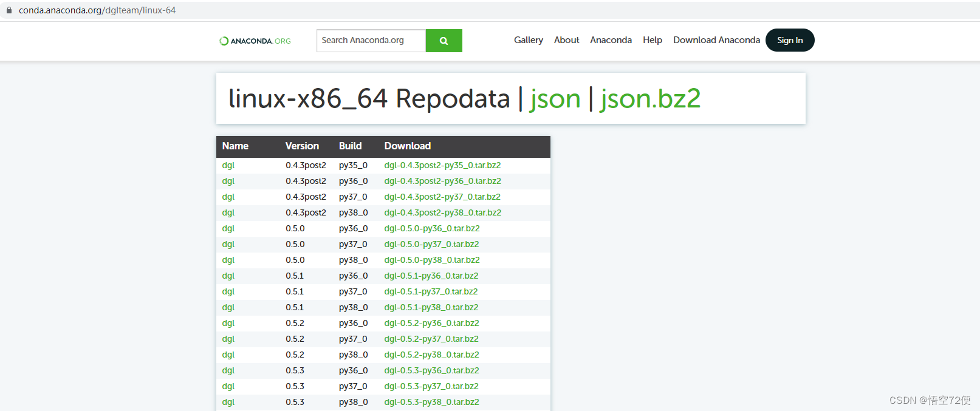Select build py38_0 in 0.5.3 row
The image size is (980, 411).
click(x=354, y=402)
